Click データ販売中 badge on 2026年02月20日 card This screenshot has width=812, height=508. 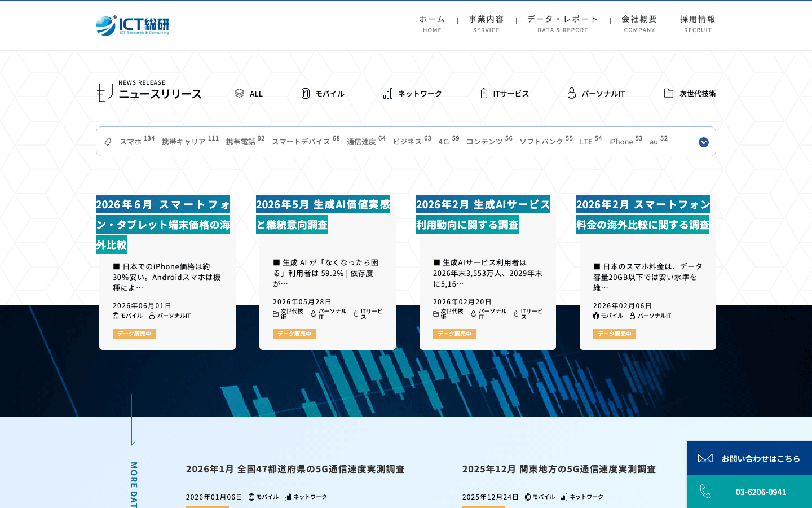[454, 334]
